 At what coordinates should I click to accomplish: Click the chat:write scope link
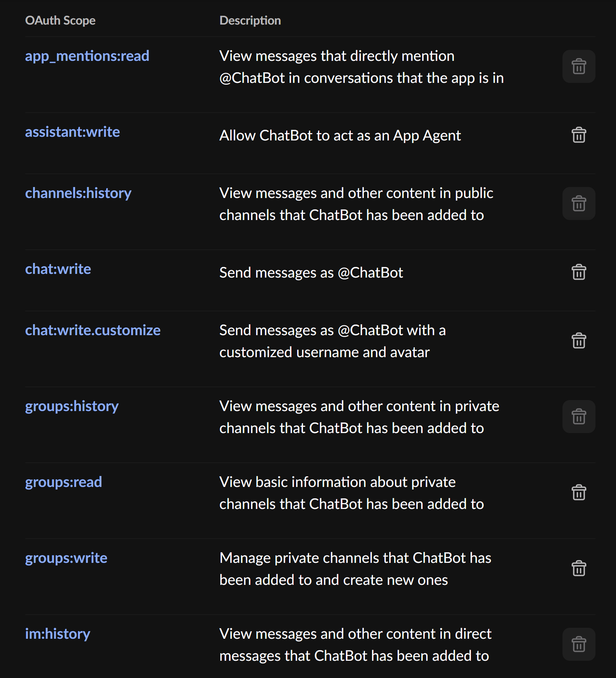(58, 269)
